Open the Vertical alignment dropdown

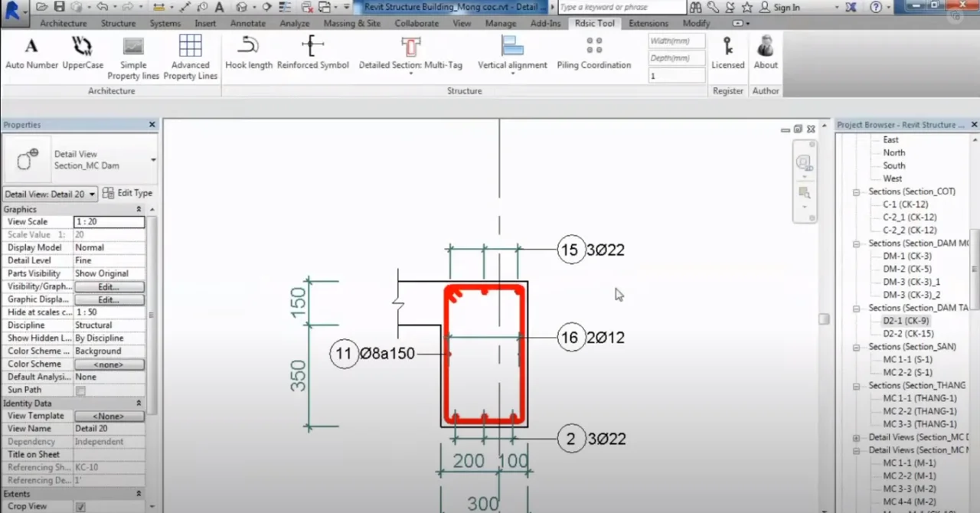tap(511, 74)
